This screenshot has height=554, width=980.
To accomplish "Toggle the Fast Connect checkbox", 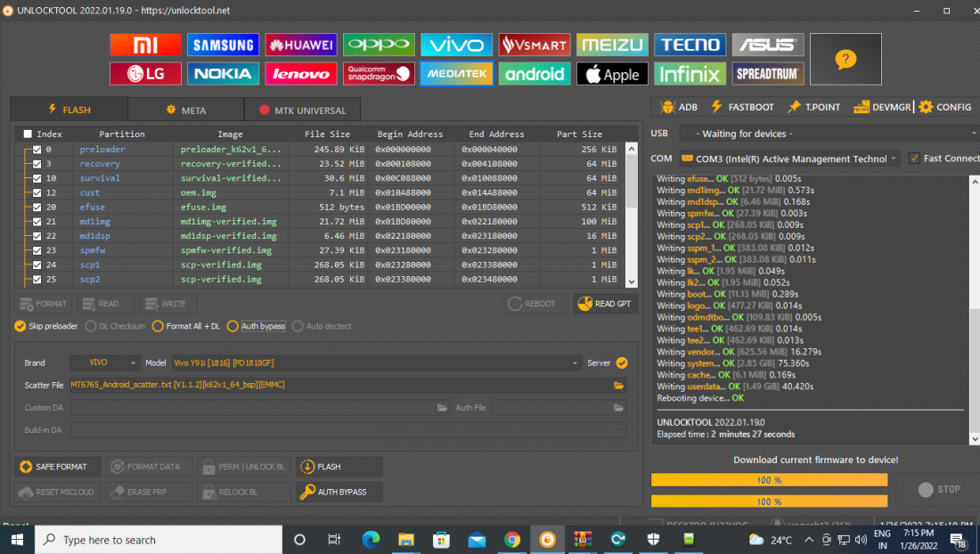I will pyautogui.click(x=914, y=158).
